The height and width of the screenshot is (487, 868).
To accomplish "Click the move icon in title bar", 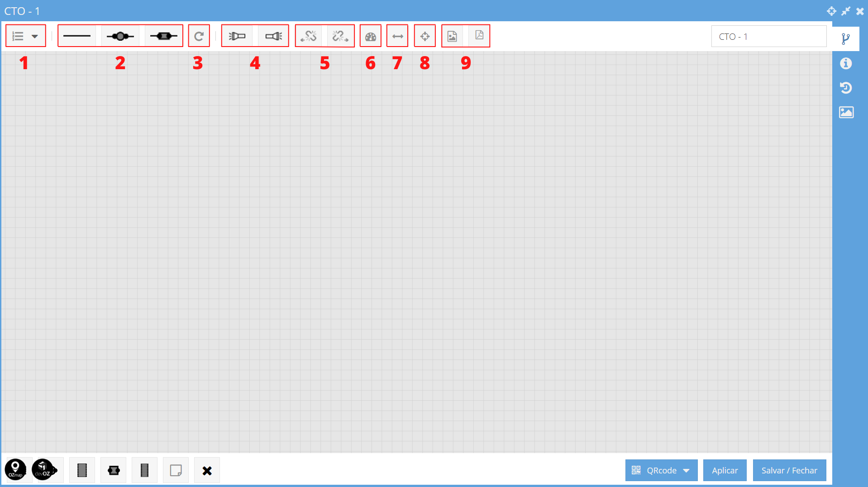I will pyautogui.click(x=831, y=11).
